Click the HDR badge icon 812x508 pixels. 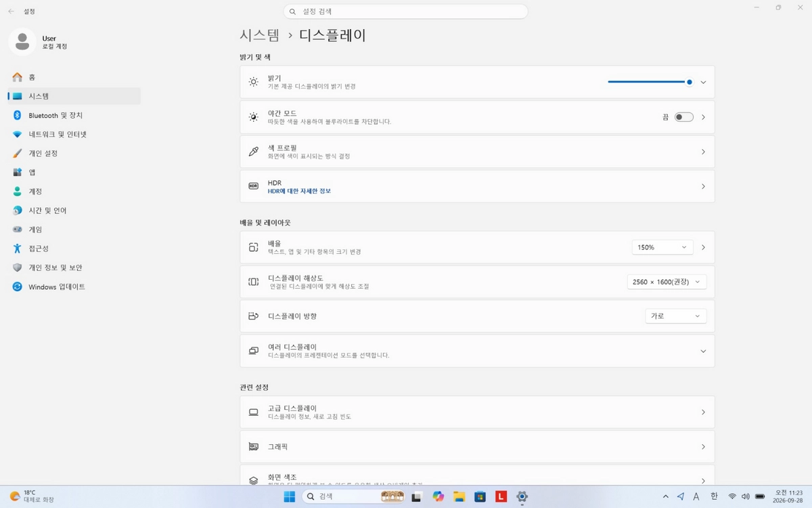(253, 186)
